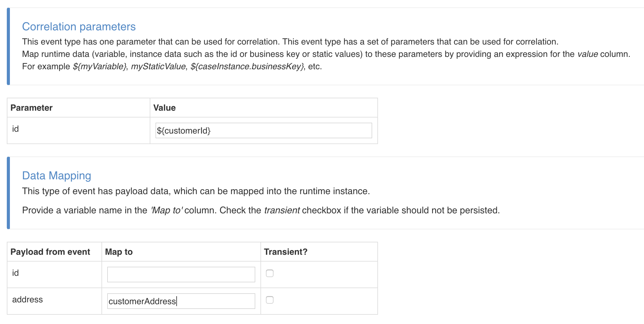Select the Payload from event header
This screenshot has width=644, height=324.
[x=50, y=252]
